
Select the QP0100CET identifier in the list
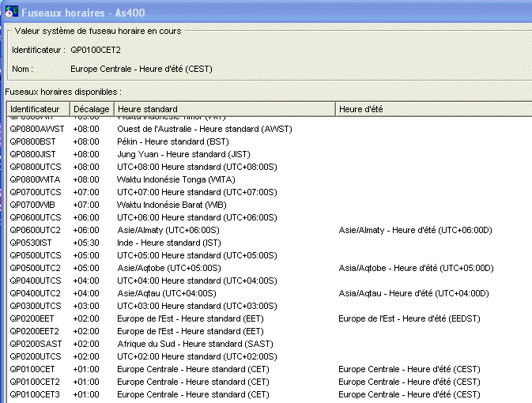[32, 370]
